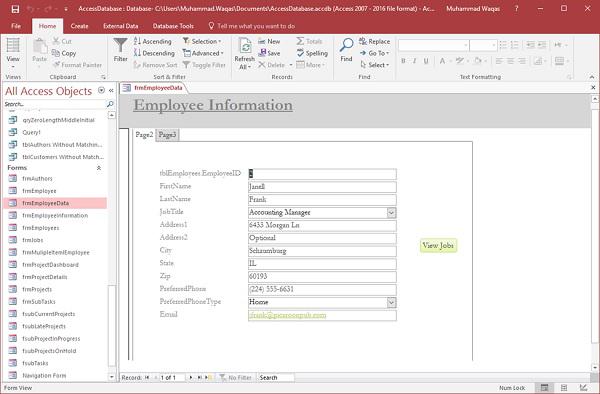Open frmJobs in the navigation pane
600x394 pixels.
(33, 240)
